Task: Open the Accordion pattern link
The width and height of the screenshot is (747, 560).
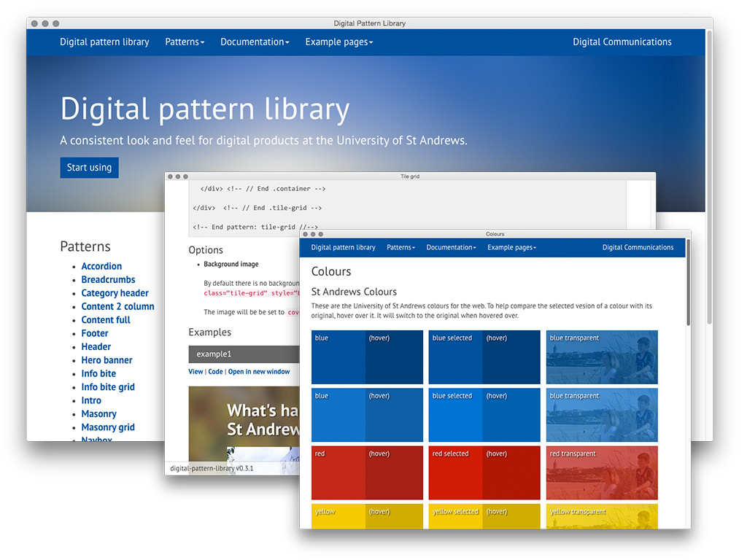Action: click(x=101, y=266)
